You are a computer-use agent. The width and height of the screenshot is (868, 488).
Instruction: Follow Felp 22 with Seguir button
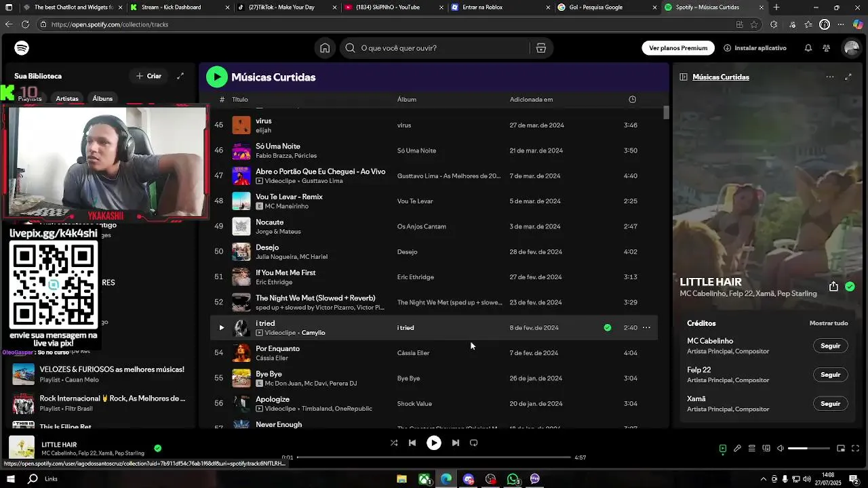tap(831, 375)
